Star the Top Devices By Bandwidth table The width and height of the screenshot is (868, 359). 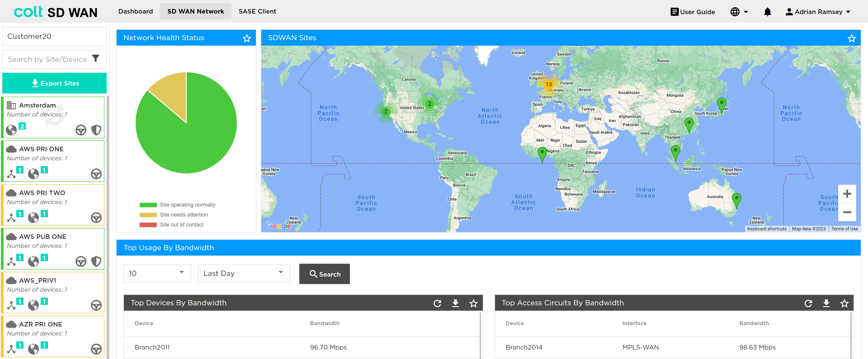click(x=473, y=303)
